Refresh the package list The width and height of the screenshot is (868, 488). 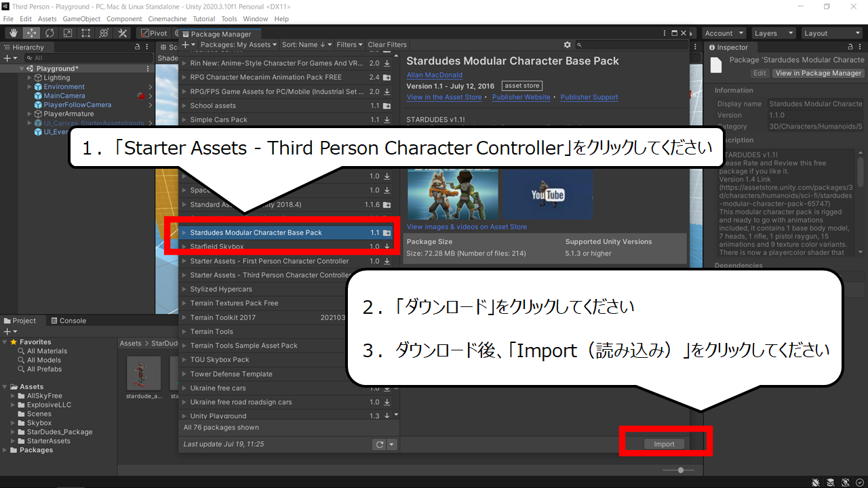pos(380,445)
